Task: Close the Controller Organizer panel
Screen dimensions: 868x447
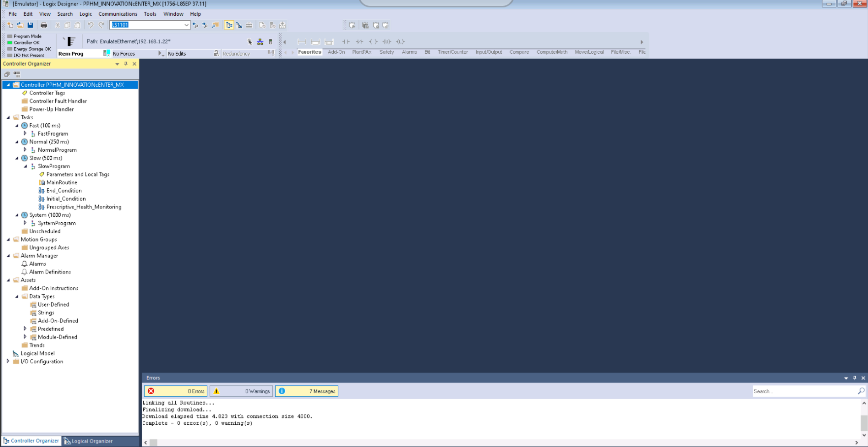Action: point(134,64)
